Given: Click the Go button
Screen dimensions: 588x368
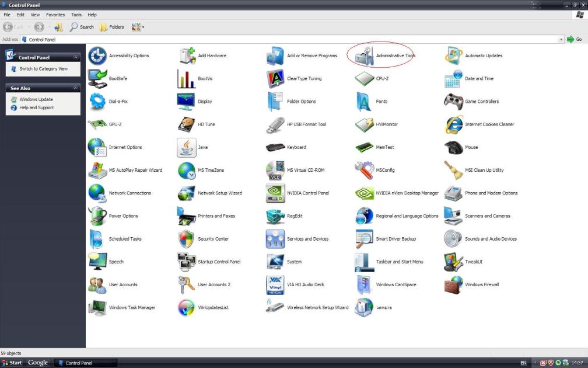Looking at the screenshot, I should click(575, 40).
